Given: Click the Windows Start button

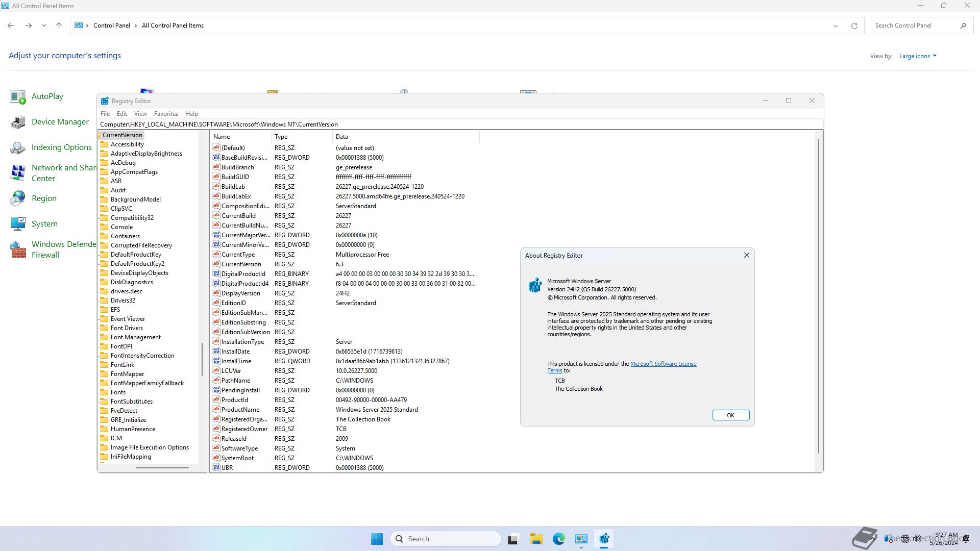Looking at the screenshot, I should (377, 539).
